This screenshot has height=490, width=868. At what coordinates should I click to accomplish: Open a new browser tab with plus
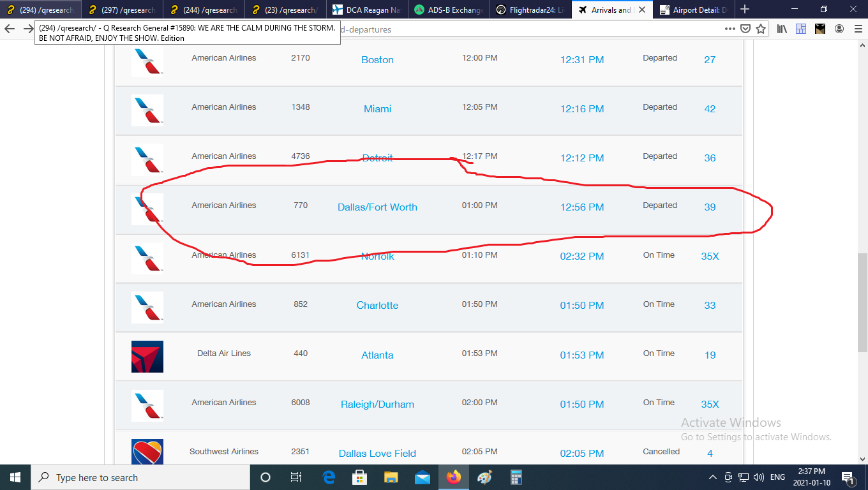tap(744, 10)
